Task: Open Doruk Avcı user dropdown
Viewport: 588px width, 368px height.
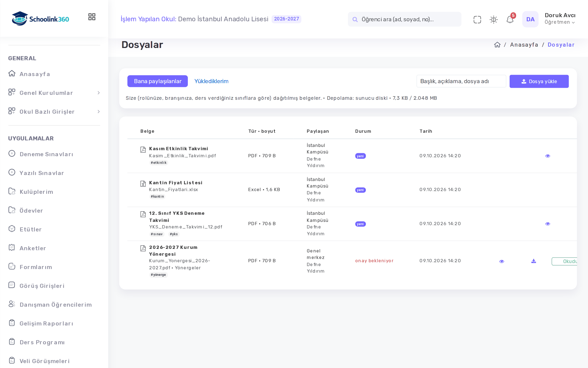Action: pos(560,19)
